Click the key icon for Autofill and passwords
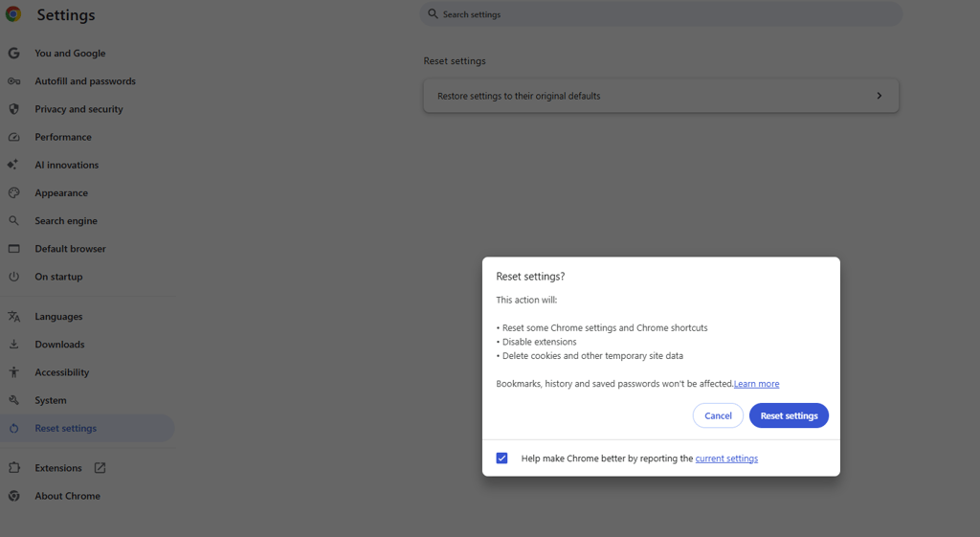Viewport: 980px width, 537px height. 13,81
